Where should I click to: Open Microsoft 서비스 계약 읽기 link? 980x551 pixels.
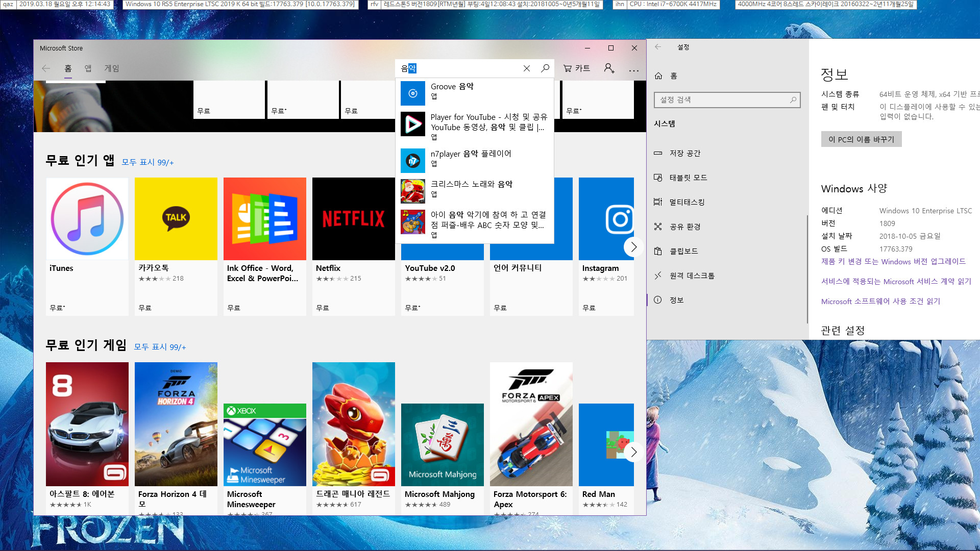(896, 282)
